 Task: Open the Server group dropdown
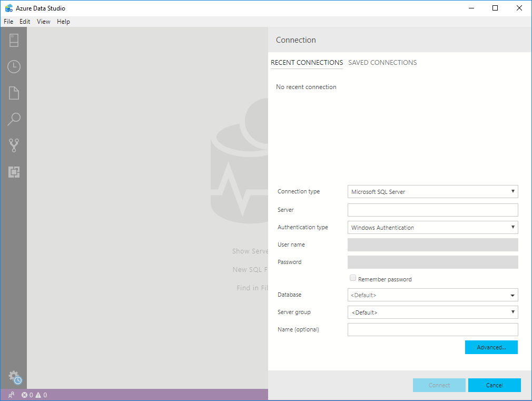point(432,312)
